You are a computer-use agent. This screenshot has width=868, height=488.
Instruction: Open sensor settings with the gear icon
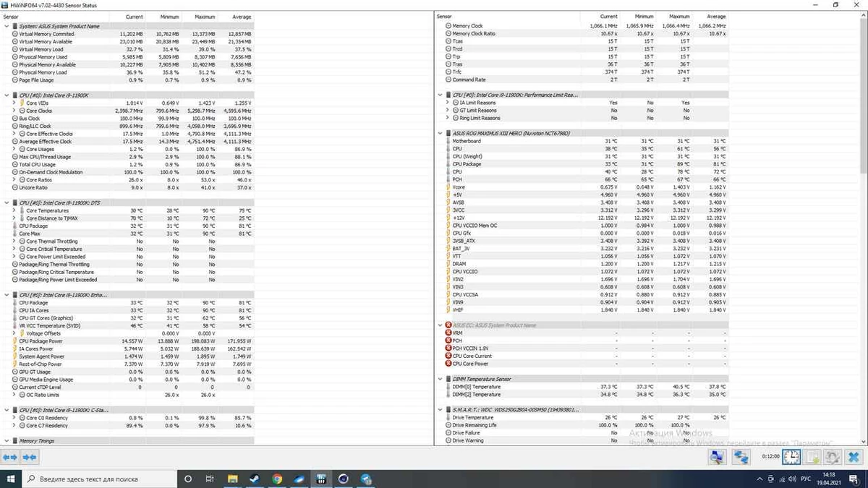tap(833, 457)
